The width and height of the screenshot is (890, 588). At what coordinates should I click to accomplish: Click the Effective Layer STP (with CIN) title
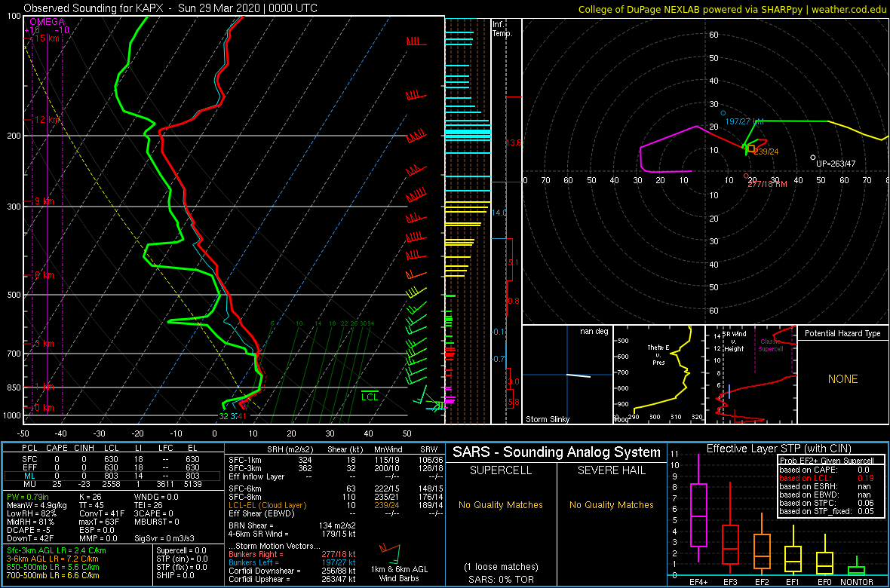778,449
